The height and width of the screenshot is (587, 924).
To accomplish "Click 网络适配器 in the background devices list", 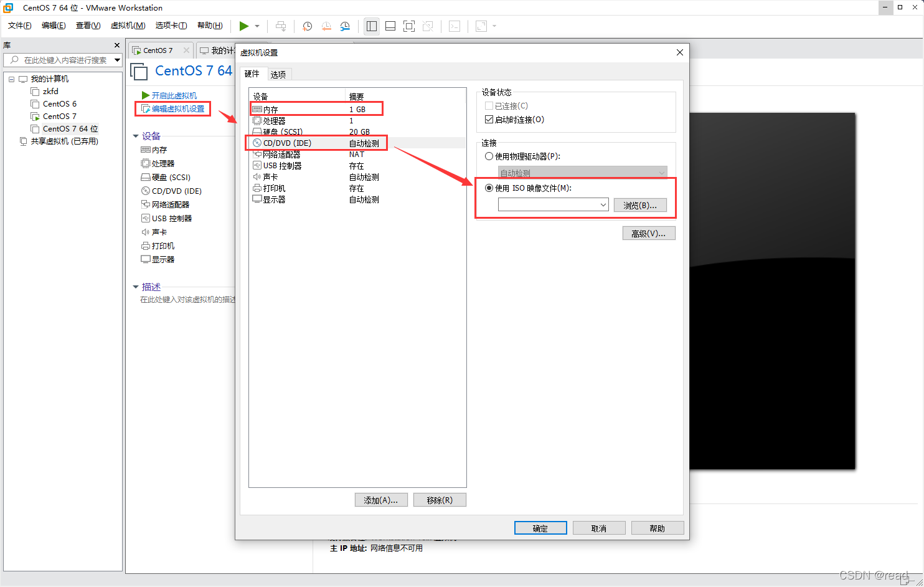I will click(x=171, y=205).
